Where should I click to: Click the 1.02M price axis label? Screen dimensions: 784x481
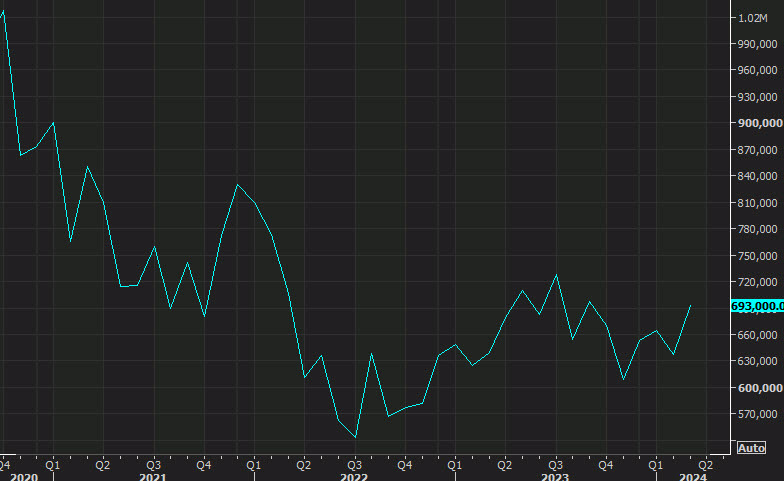(752, 18)
